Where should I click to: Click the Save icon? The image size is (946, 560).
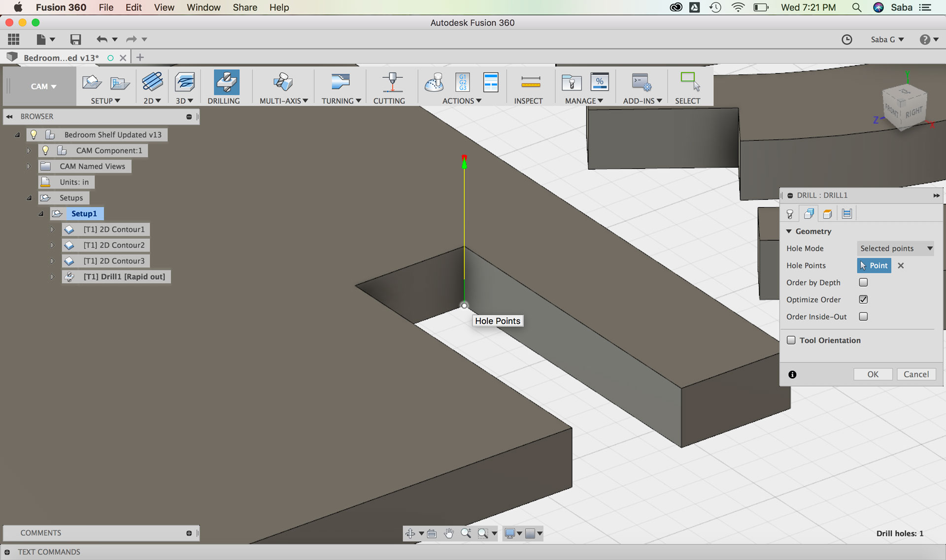coord(75,39)
